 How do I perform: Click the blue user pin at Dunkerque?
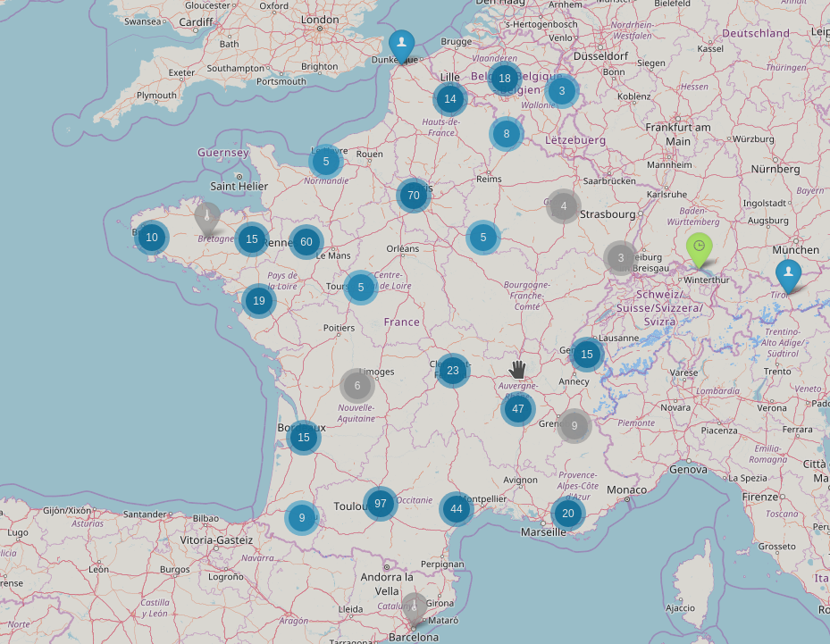402,46
